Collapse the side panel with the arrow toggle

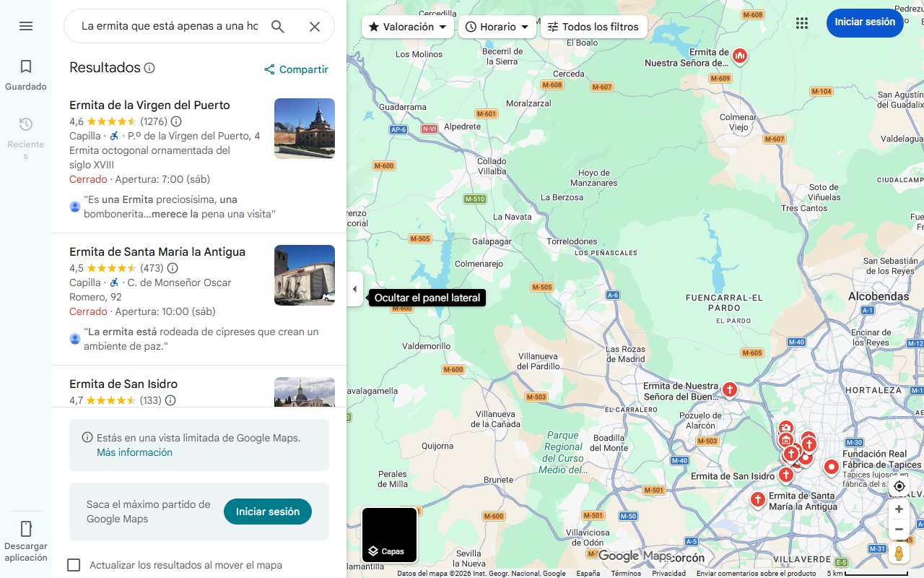pos(354,289)
